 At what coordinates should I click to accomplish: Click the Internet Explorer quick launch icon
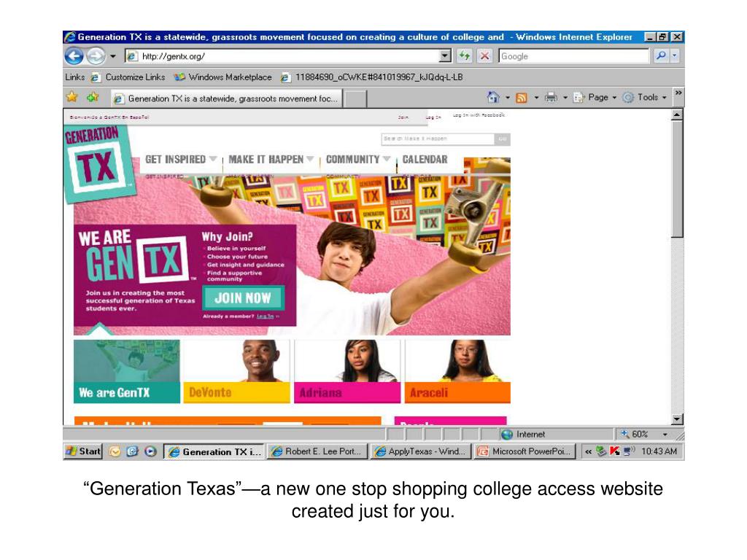[133, 451]
